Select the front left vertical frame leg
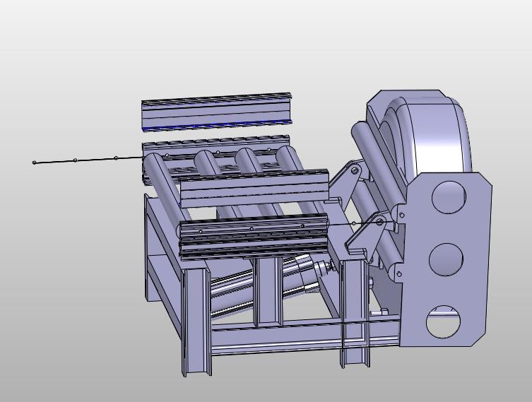This screenshot has height=402, width=532. coord(196,321)
